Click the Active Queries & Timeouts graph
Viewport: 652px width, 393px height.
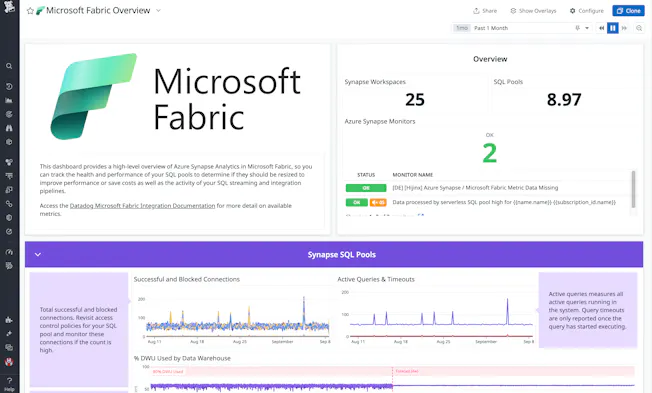point(437,318)
